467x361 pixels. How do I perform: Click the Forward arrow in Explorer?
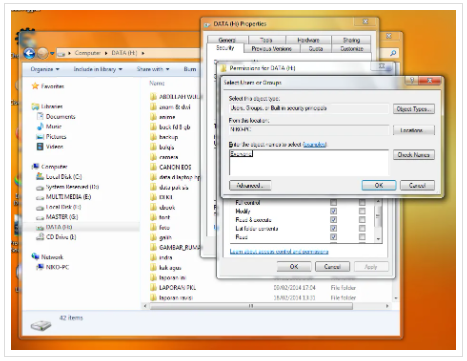pos(42,53)
